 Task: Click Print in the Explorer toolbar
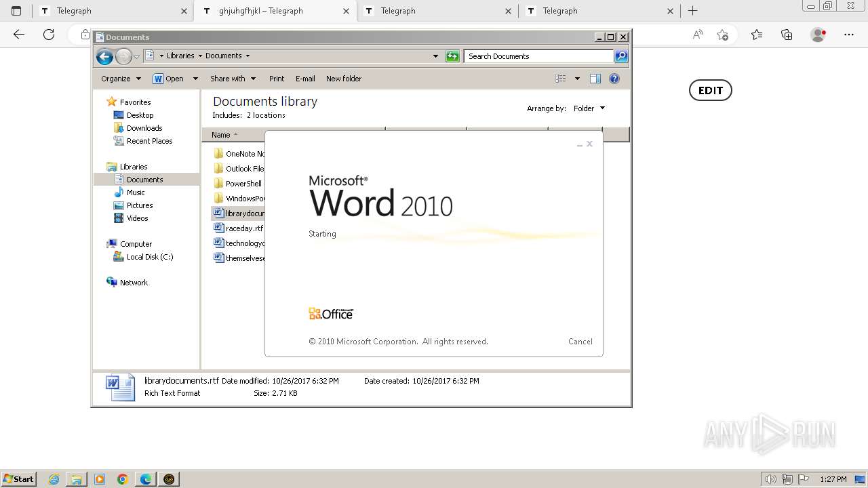(277, 79)
